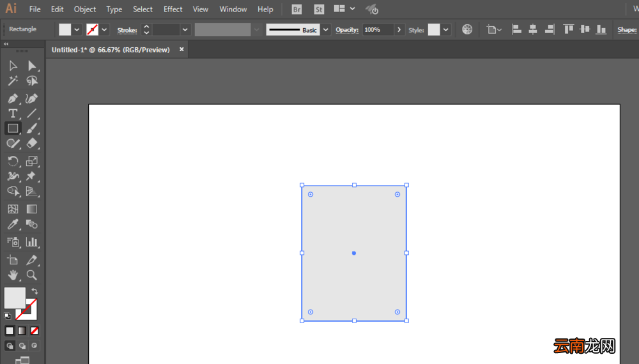Set paint mode to Gradient
639x364 pixels.
22,331
